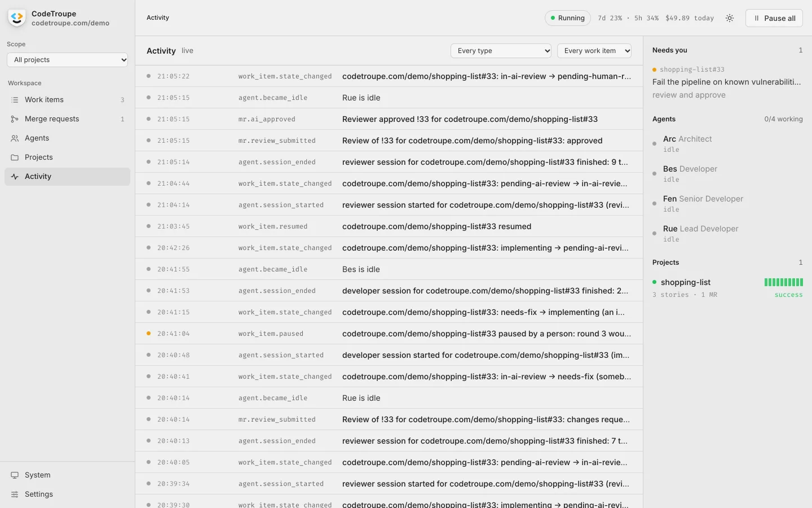Click the gray dot on the 21:05:22 row
Screen dimensions: 812x508
click(148, 76)
